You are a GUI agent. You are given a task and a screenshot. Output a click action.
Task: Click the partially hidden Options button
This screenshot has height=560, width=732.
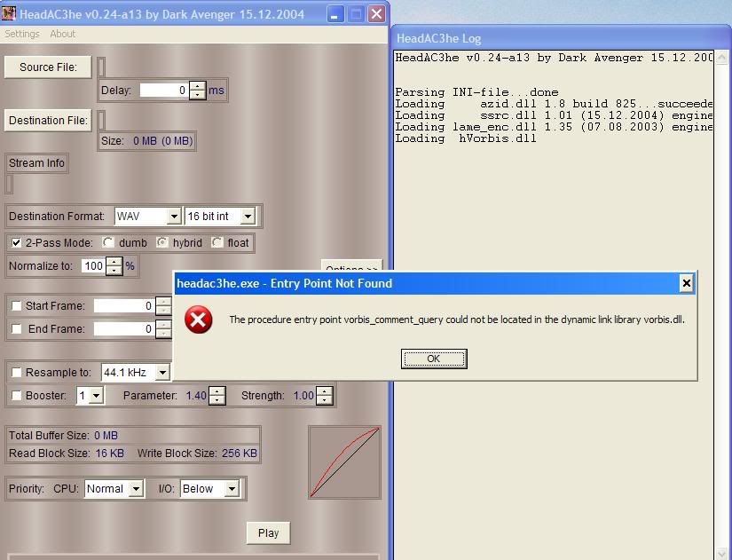click(x=351, y=265)
